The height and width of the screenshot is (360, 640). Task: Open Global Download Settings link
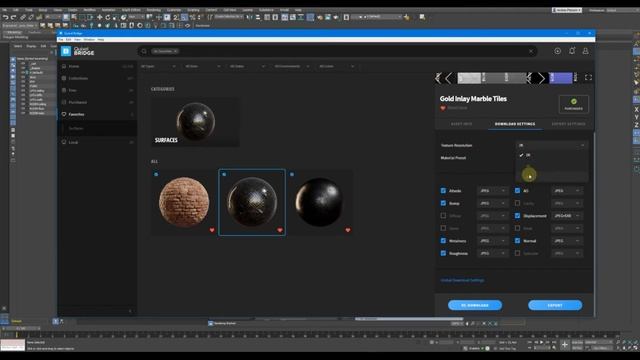[462, 280]
